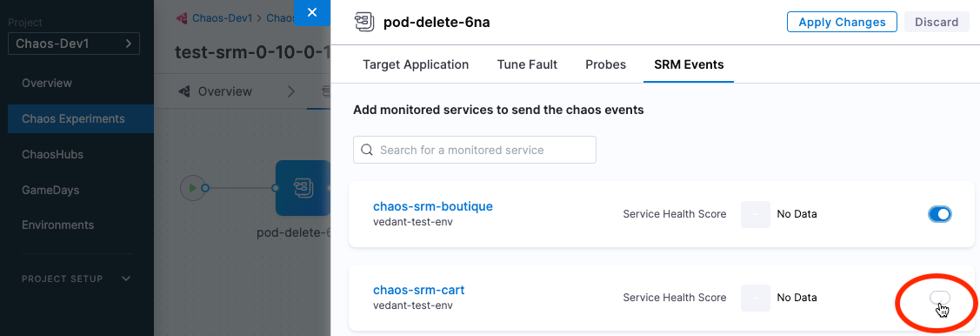Click the Discard button
Viewport: 980px width, 336px height.
point(937,22)
